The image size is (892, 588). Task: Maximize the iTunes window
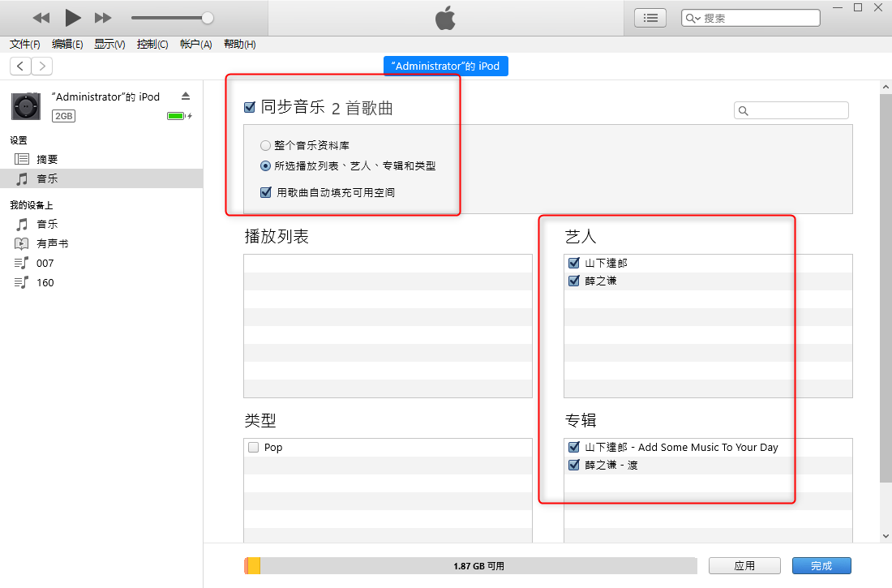(x=858, y=7)
